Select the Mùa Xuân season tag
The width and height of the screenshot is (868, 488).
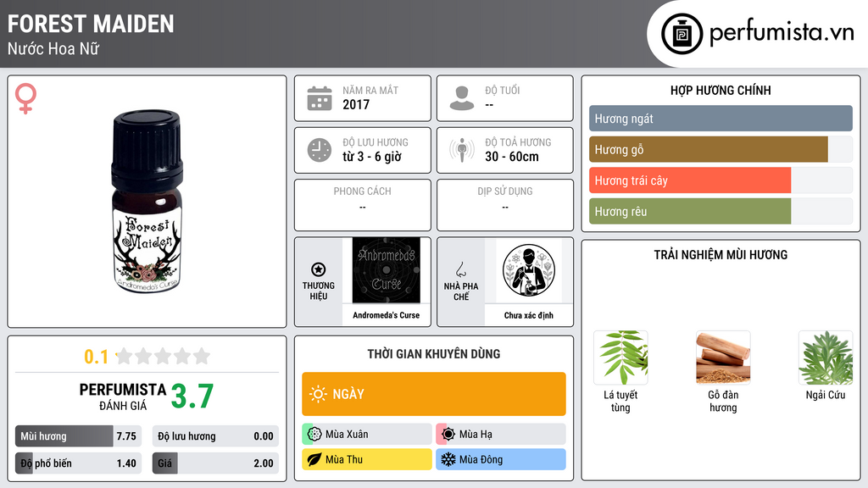366,434
